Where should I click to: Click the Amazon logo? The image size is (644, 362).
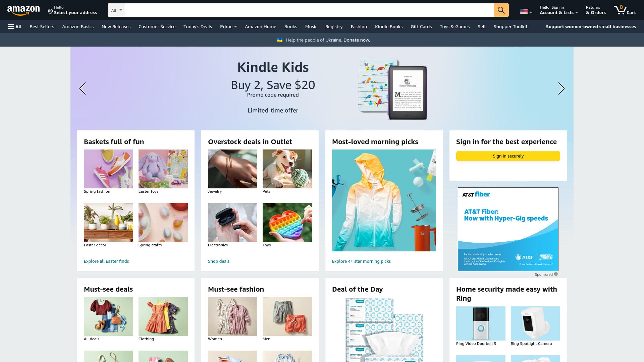(x=23, y=10)
